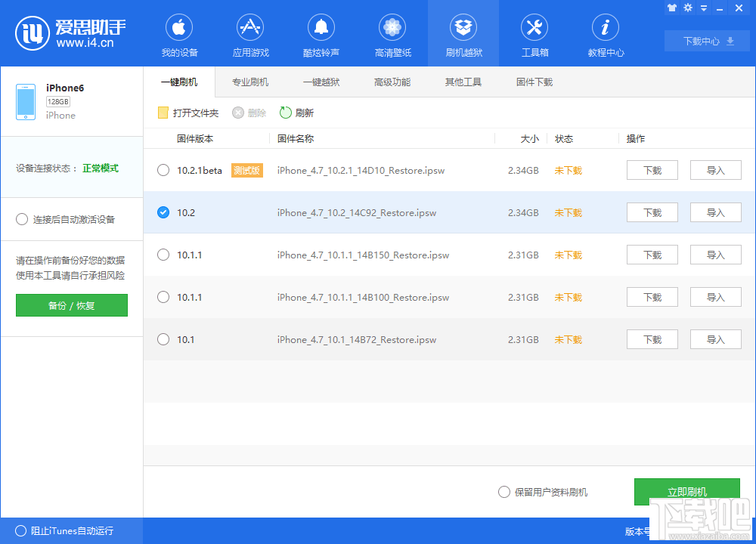Toggle 阻止iTunes自动运行 option
The height and width of the screenshot is (544, 756).
tap(20, 530)
